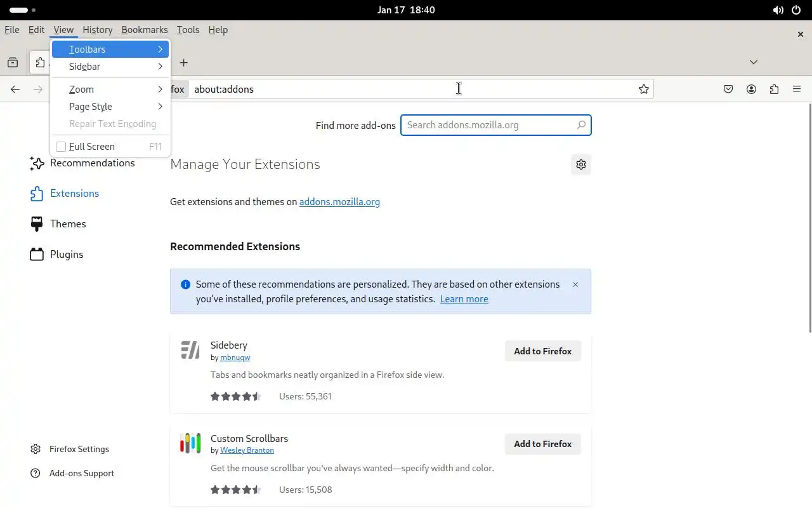The width and height of the screenshot is (812, 508).
Task: Bookmark this page with the star icon
Action: click(x=644, y=90)
